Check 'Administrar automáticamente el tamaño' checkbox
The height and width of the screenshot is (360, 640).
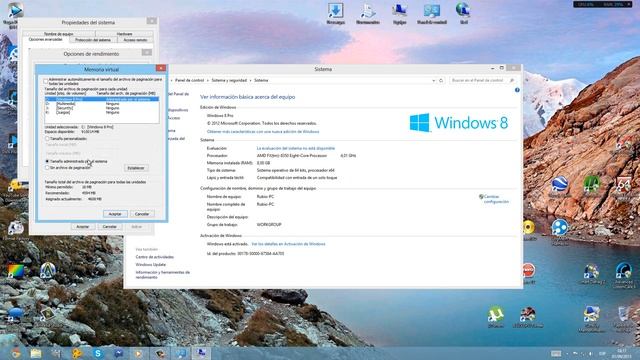(46, 81)
